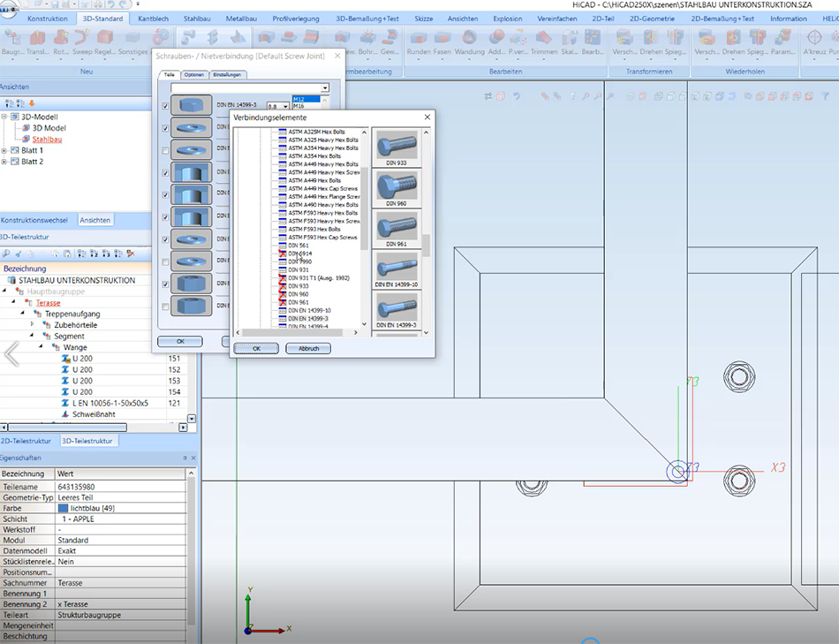The image size is (839, 644).
Task: Collapse the Segment node
Action: coord(32,336)
